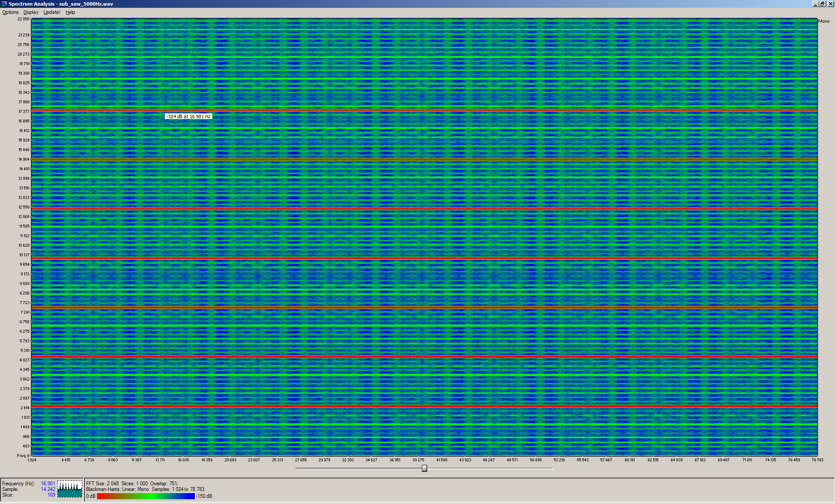Image resolution: width=835 pixels, height=504 pixels.
Task: Click the 22 050 frequency axis label
Action: 23,19
